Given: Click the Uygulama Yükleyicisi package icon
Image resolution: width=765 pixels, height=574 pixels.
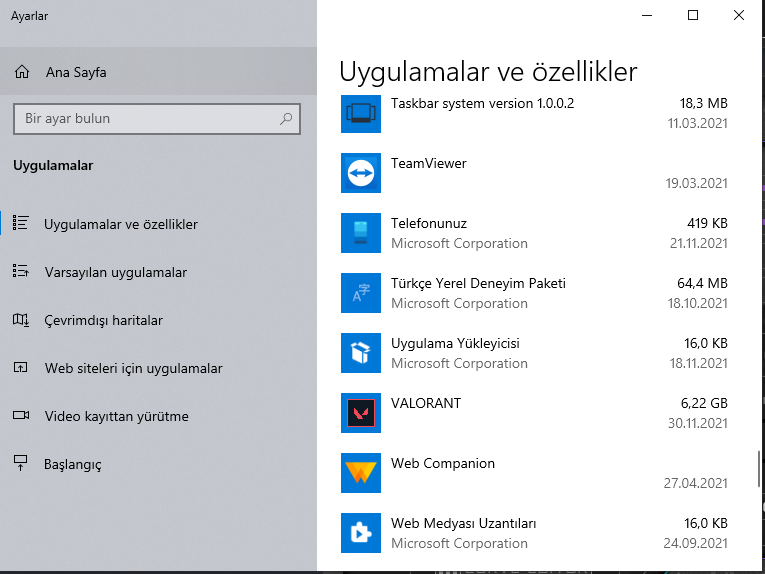Looking at the screenshot, I should pos(361,353).
